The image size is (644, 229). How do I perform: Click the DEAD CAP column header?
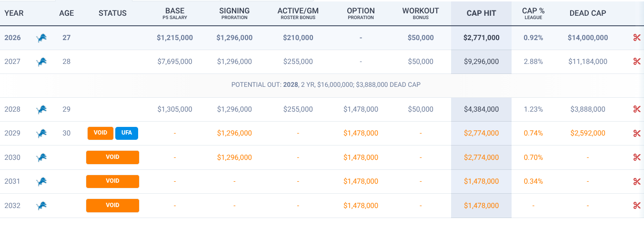pos(588,13)
